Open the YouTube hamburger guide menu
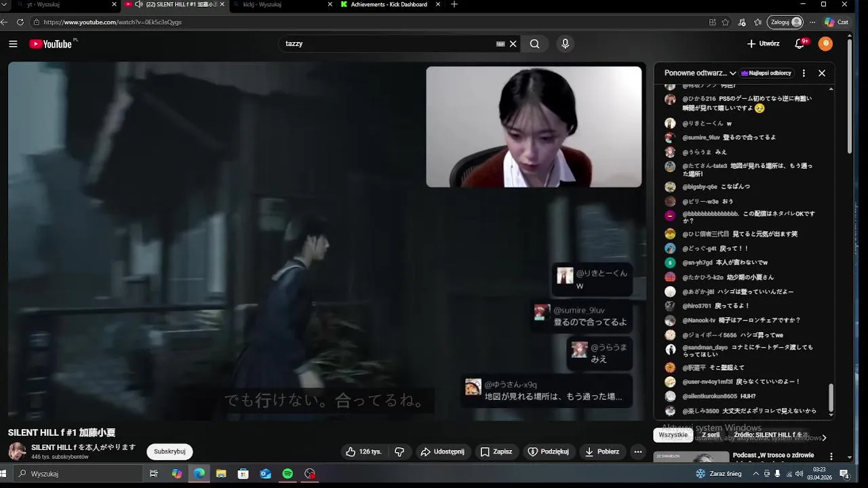Image resolution: width=868 pixels, height=488 pixels. point(13,44)
